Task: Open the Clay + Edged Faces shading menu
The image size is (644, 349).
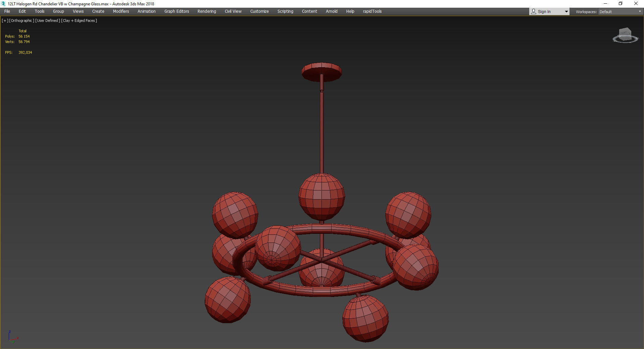Action: point(79,20)
